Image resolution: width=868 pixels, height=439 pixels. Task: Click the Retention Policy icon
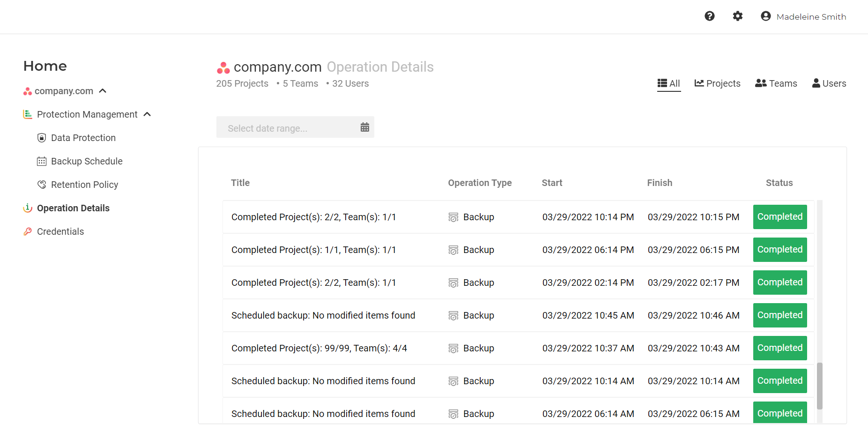(42, 185)
